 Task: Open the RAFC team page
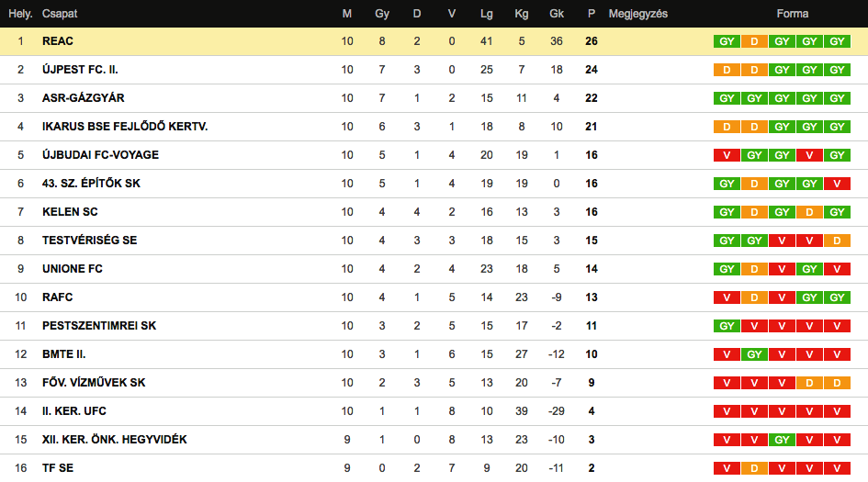pyautogui.click(x=57, y=297)
